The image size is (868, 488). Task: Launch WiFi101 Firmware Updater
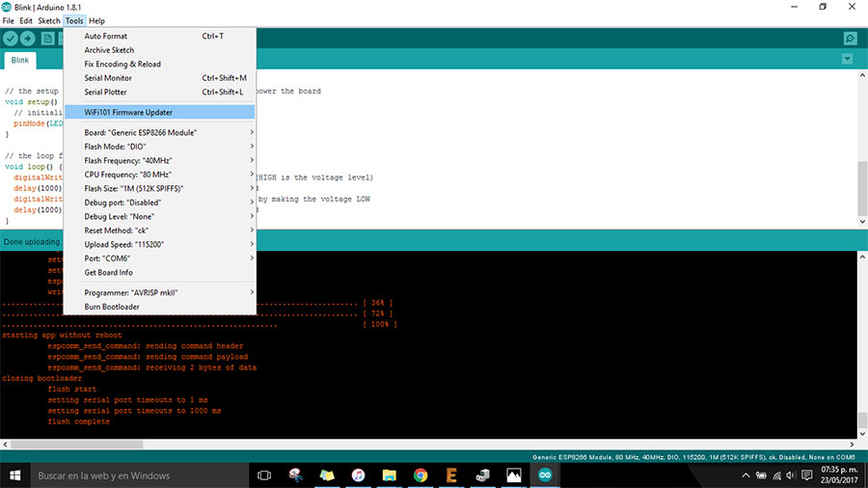[x=160, y=112]
